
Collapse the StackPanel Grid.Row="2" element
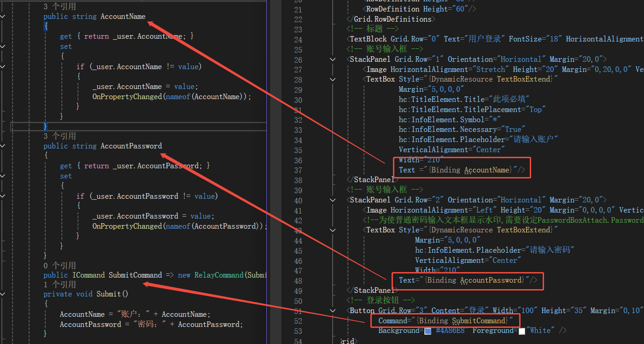pos(333,200)
